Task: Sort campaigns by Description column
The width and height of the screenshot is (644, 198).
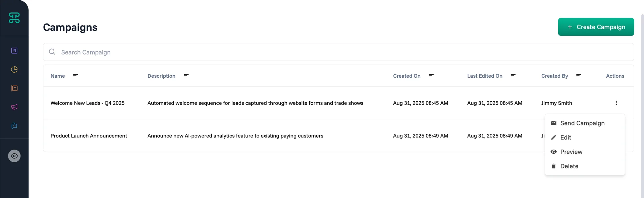Action: click(x=186, y=76)
